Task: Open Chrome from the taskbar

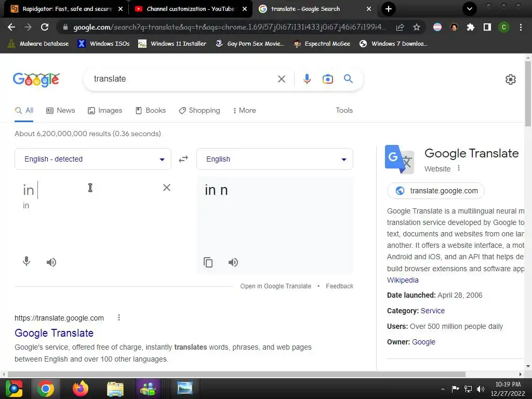Action: (x=46, y=389)
